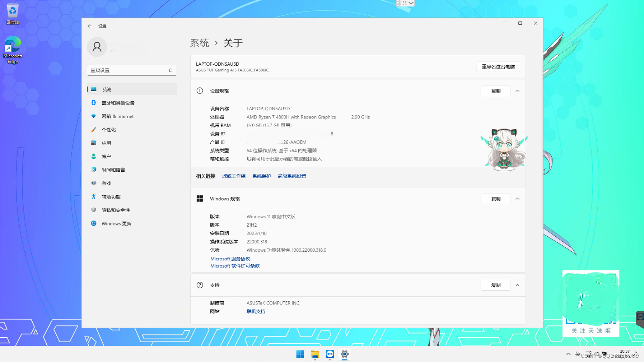Copy the 设备规格 details
This screenshot has width=644, height=362.
[x=495, y=91]
